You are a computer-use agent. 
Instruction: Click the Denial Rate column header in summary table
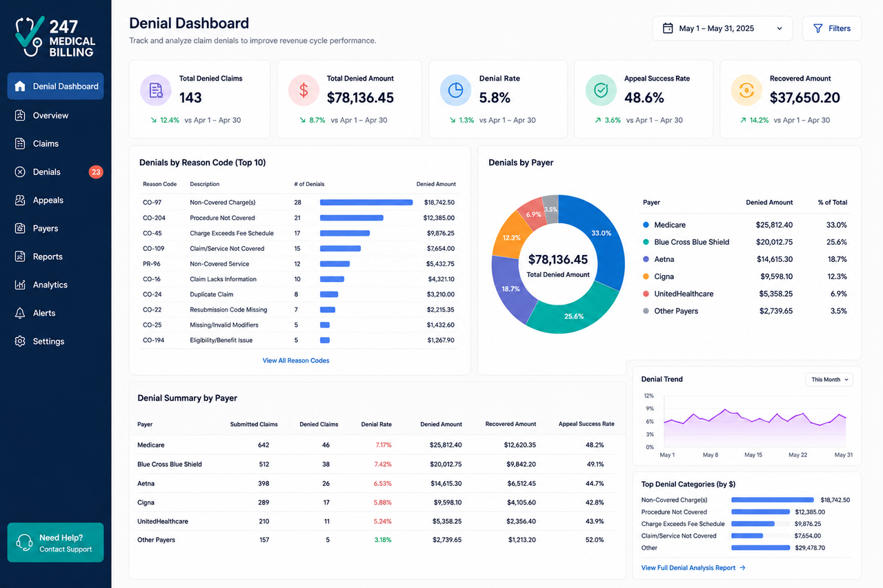[376, 424]
